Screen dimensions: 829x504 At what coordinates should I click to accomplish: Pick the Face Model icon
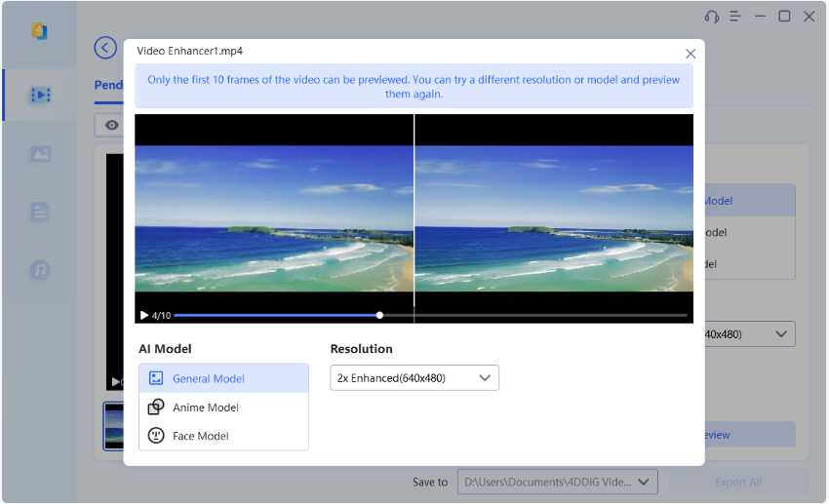(156, 436)
